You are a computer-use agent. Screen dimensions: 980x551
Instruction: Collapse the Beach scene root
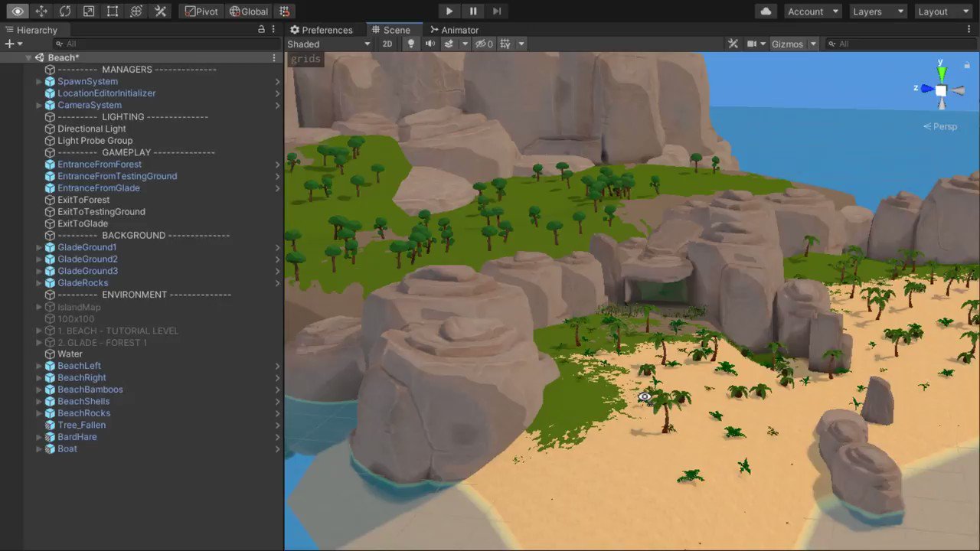[28, 57]
